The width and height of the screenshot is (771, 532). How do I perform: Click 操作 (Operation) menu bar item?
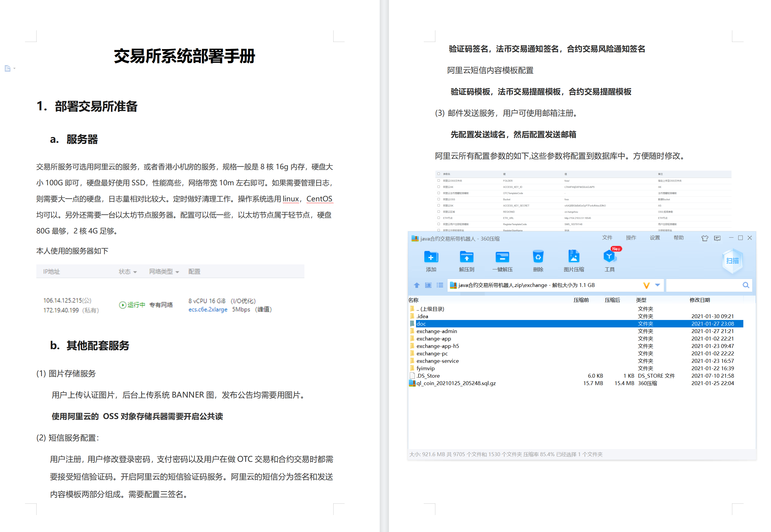pyautogui.click(x=631, y=238)
